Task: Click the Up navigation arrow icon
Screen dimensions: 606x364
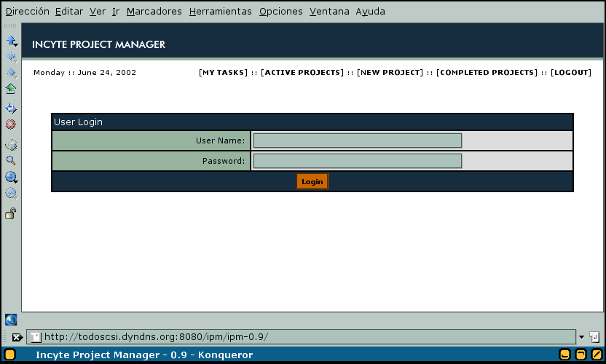Action: coord(11,41)
